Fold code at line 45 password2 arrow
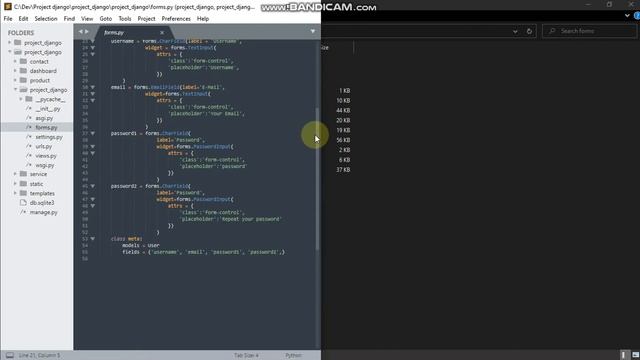This screenshot has height=360, width=640. [93, 186]
